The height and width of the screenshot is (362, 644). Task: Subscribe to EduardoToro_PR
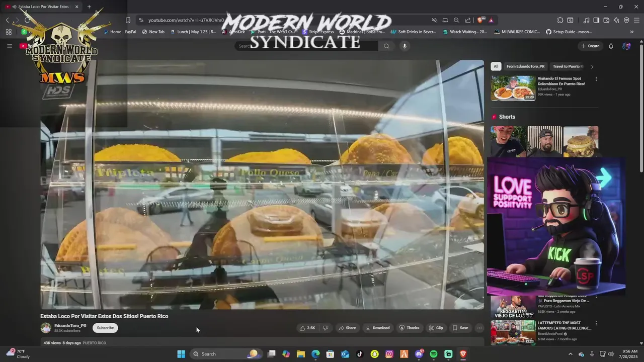(x=105, y=328)
